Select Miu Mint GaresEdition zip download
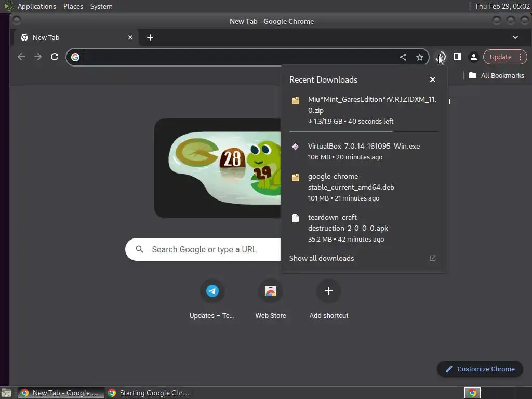 (364, 110)
